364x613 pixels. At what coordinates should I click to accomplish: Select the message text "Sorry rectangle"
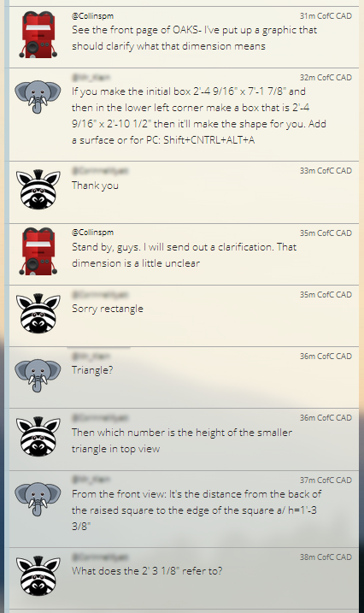108,309
